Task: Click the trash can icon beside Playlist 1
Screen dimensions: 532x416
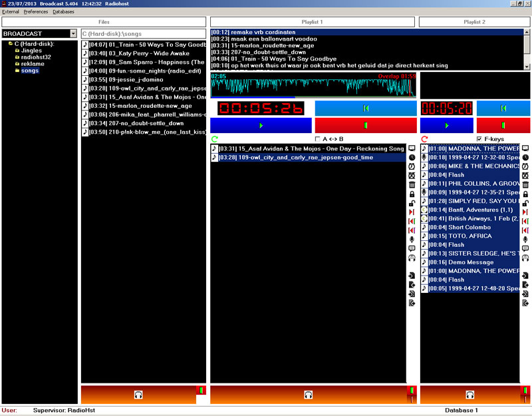Action: [x=412, y=185]
